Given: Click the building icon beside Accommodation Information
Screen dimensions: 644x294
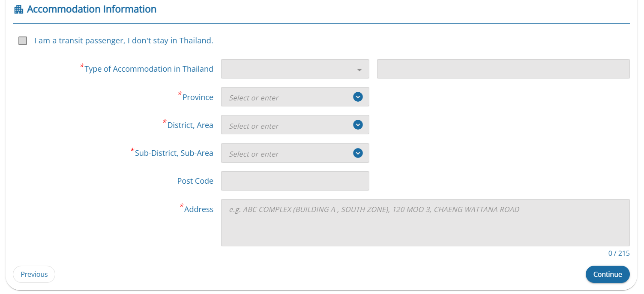Looking at the screenshot, I should pyautogui.click(x=18, y=9).
